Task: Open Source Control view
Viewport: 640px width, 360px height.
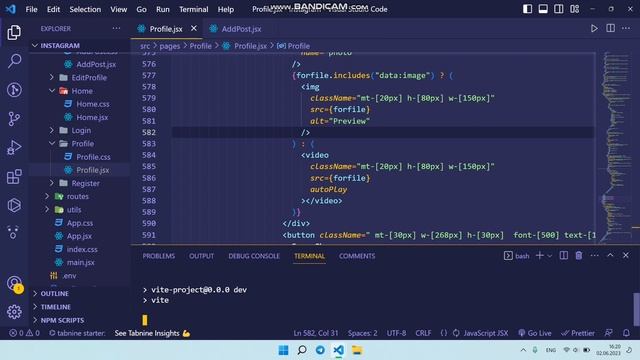Action: coord(14,119)
